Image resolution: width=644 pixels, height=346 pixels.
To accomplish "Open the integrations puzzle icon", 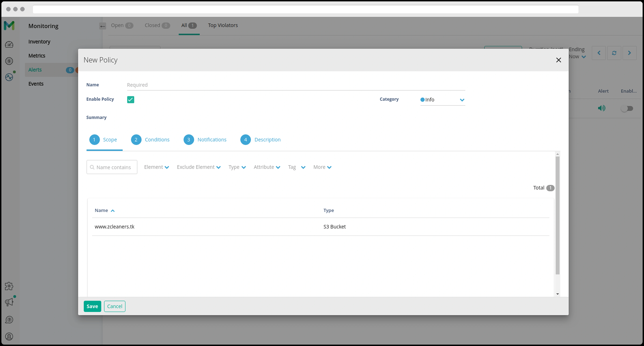I will pyautogui.click(x=9, y=286).
